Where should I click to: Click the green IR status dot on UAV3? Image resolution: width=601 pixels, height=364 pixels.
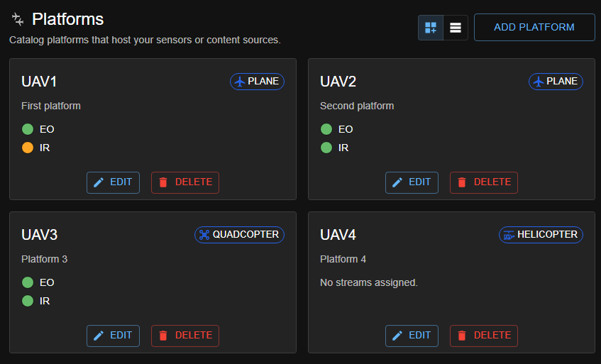(28, 301)
